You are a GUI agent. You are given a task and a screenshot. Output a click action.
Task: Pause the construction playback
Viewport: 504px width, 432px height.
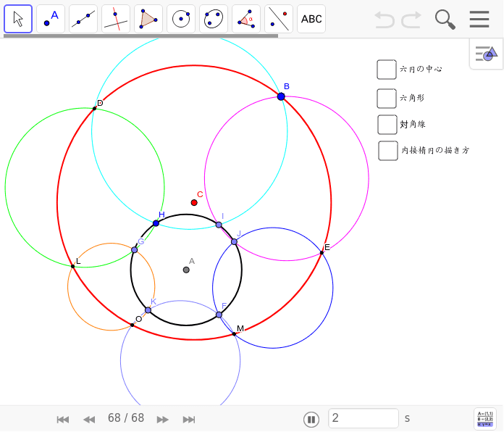(x=311, y=420)
